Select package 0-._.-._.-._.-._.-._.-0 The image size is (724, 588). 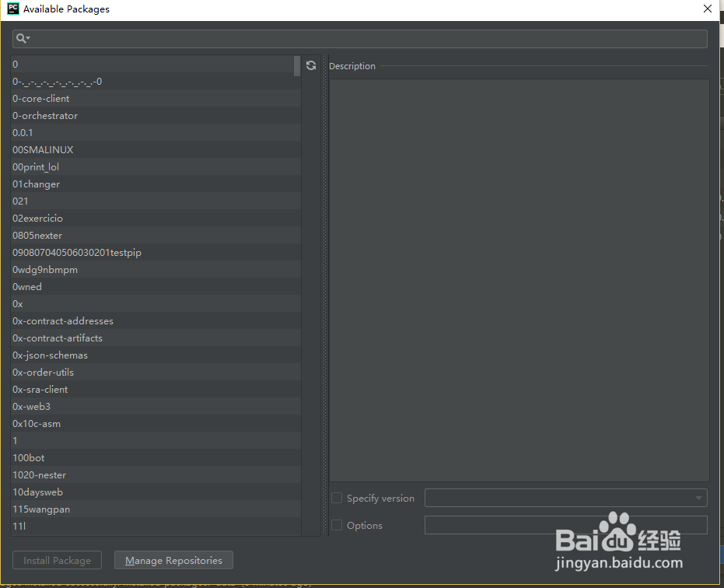point(156,82)
